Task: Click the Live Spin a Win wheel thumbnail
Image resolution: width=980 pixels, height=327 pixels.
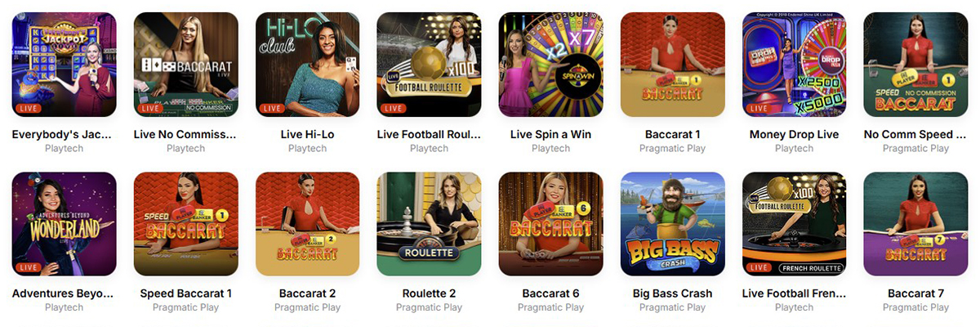Action: pyautogui.click(x=550, y=65)
